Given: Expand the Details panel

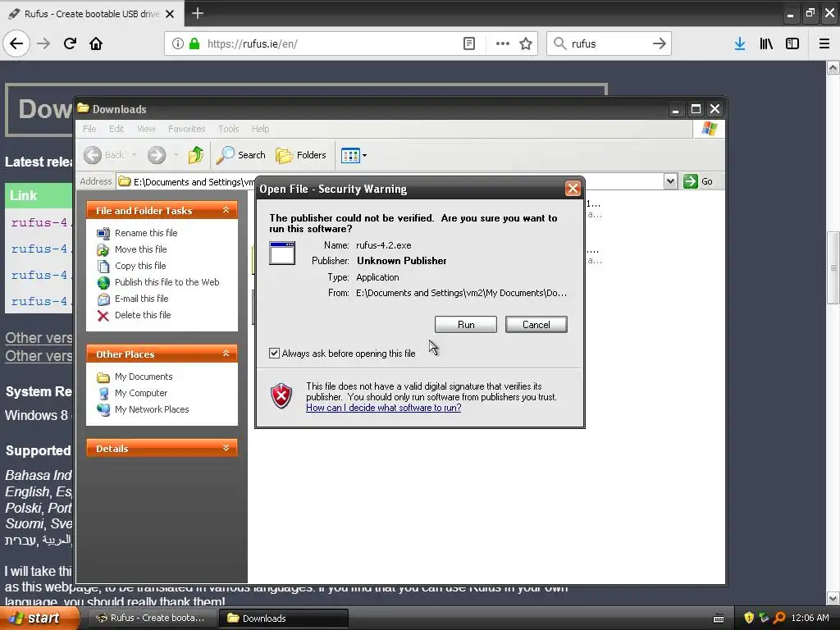Looking at the screenshot, I should 226,448.
